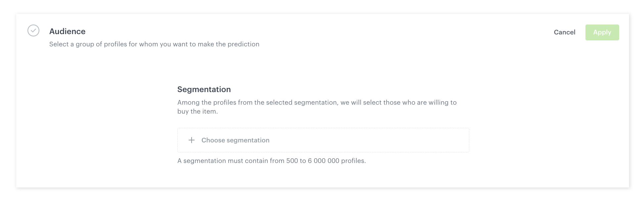
Task: Click the Audience section title
Action: pos(67,31)
